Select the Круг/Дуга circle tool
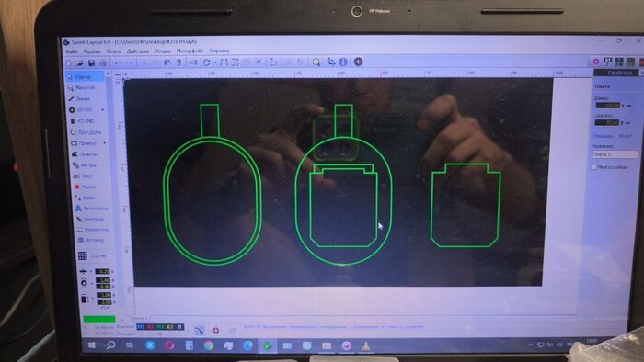Image resolution: width=644 pixels, height=362 pixels. [86, 132]
